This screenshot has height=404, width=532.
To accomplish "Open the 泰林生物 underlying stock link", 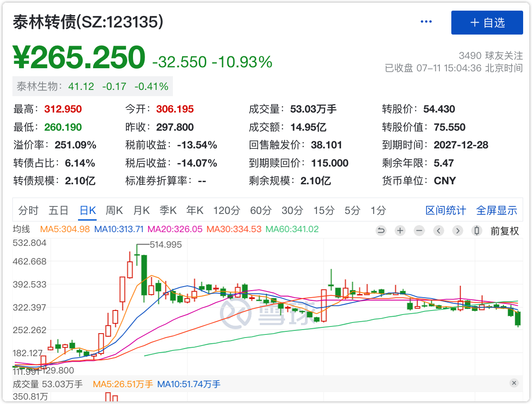I will point(92,86).
